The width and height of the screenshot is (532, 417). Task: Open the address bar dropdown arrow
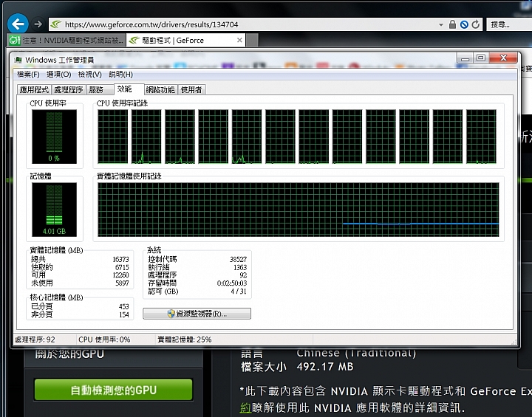click(440, 25)
